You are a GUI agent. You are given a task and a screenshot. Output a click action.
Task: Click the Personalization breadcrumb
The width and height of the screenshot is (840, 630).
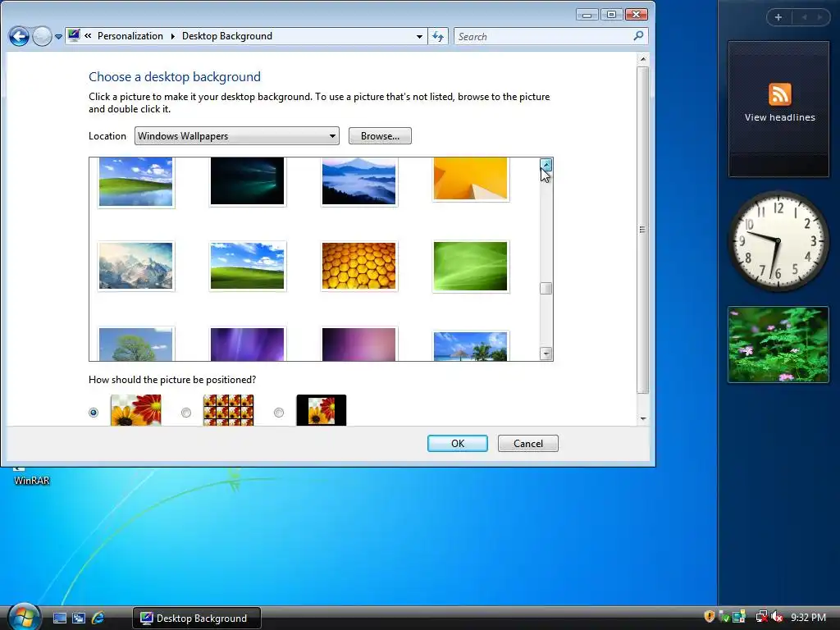tap(130, 36)
